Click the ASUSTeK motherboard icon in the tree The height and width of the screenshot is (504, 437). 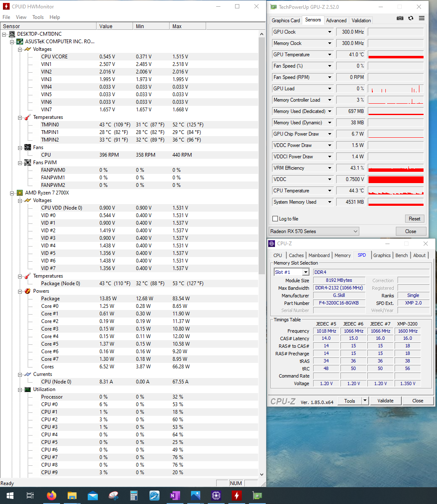[x=20, y=42]
